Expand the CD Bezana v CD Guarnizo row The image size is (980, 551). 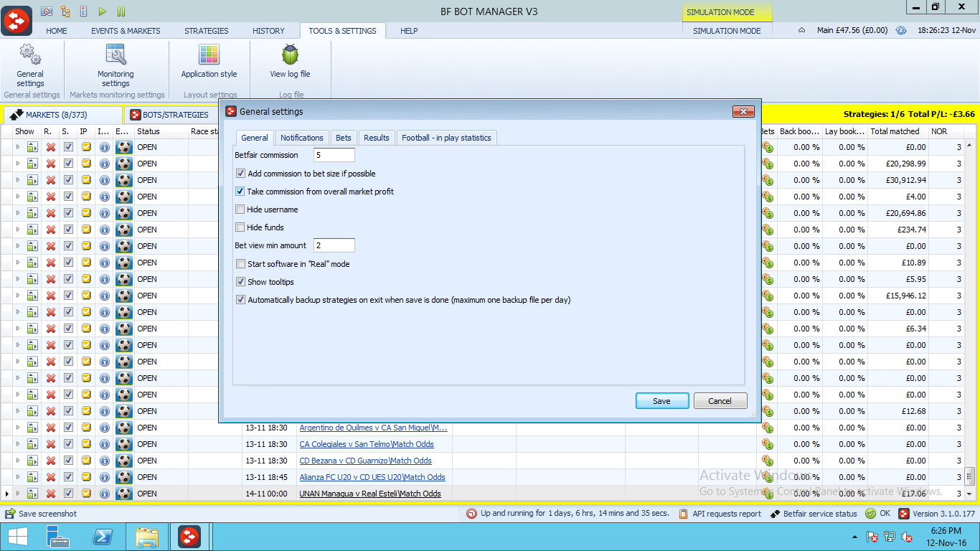tap(18, 461)
